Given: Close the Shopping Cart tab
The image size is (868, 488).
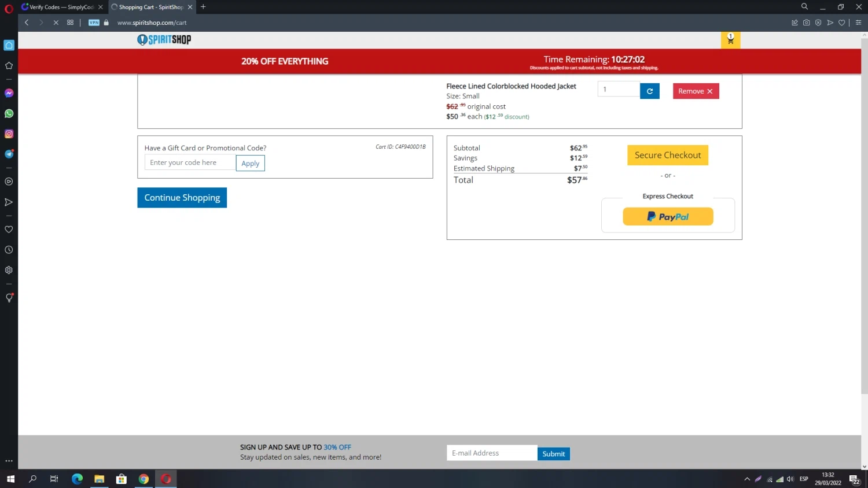Looking at the screenshot, I should pyautogui.click(x=190, y=7).
